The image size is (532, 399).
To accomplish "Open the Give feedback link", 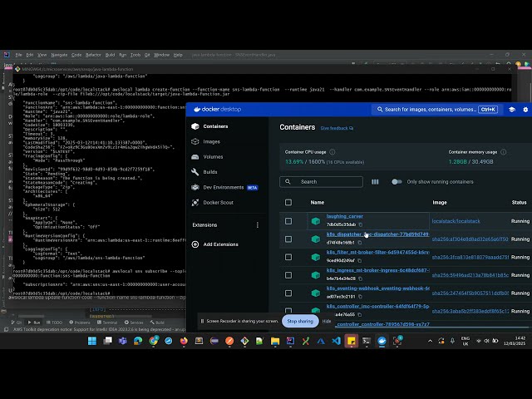I will point(337,128).
